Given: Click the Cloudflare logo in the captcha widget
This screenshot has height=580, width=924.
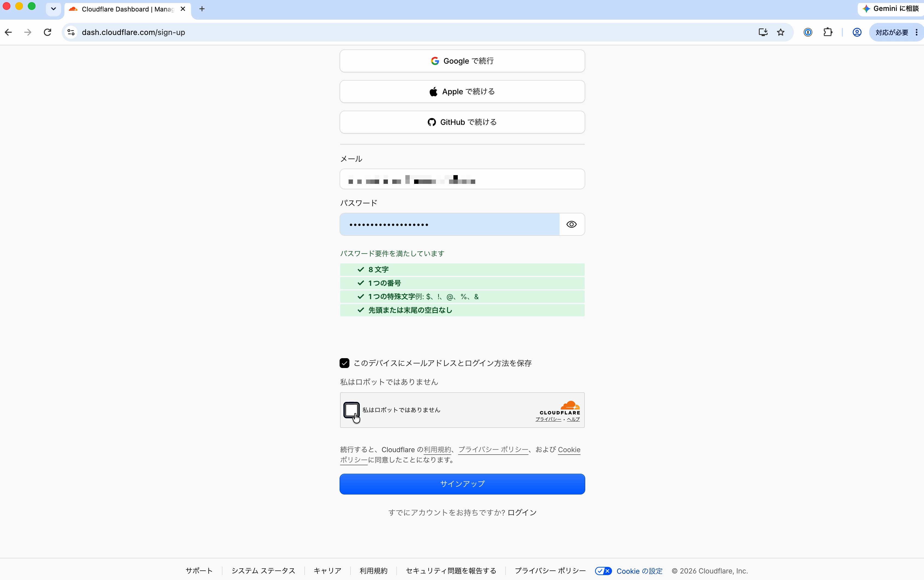Looking at the screenshot, I should [560, 408].
